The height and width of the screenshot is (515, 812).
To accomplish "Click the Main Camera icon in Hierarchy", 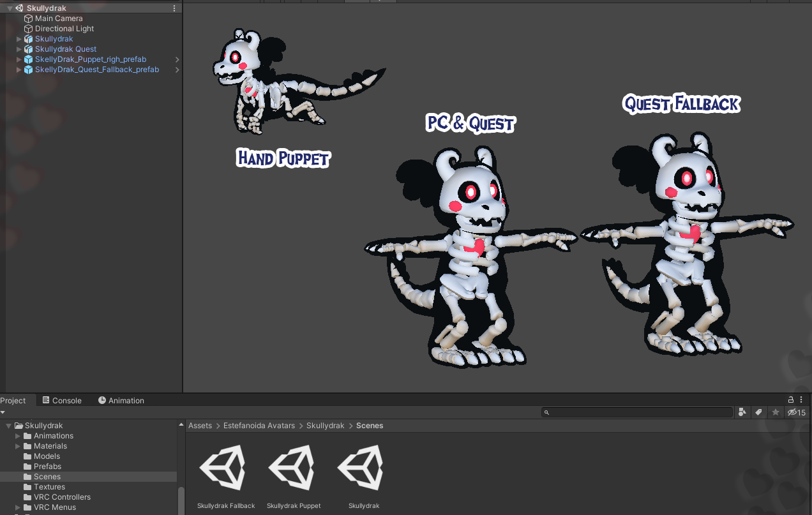I will [x=27, y=19].
